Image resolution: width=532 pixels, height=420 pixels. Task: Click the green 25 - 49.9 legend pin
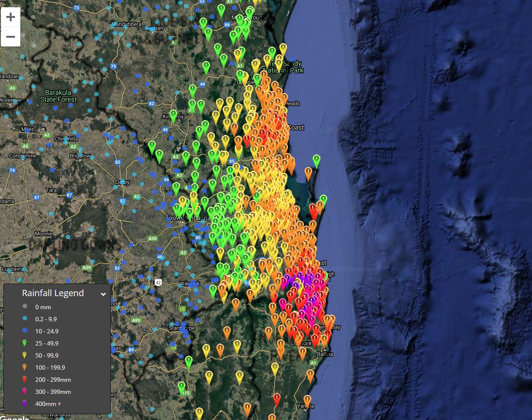[24, 343]
